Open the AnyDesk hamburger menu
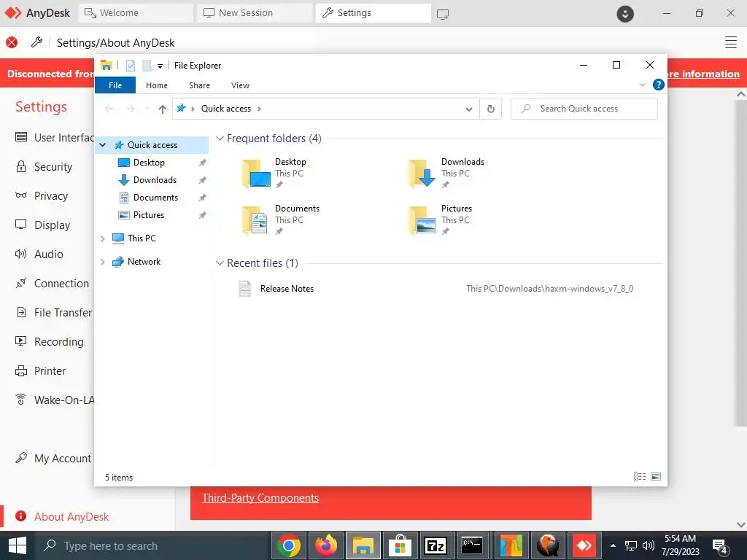Viewport: 747px width, 560px height. pyautogui.click(x=730, y=42)
